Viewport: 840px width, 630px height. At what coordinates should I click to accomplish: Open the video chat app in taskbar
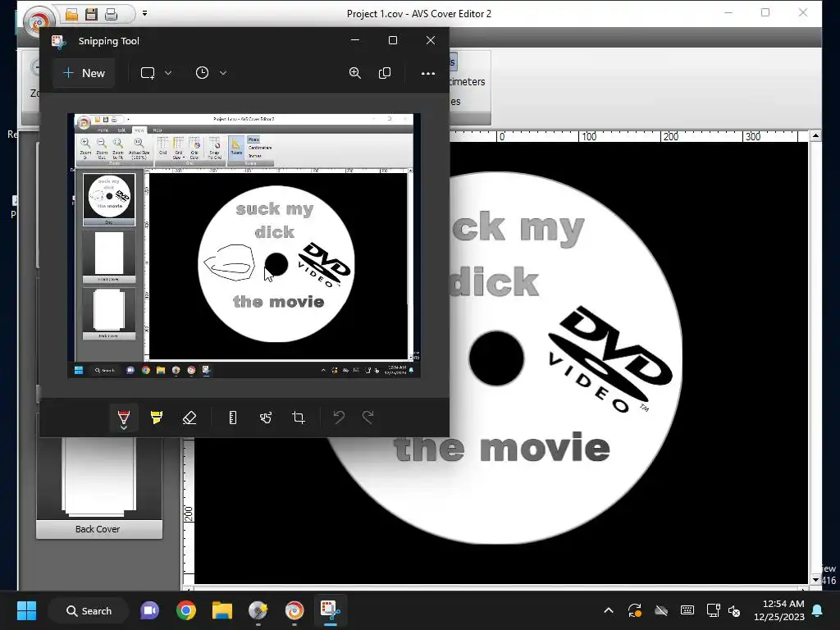[x=149, y=610]
